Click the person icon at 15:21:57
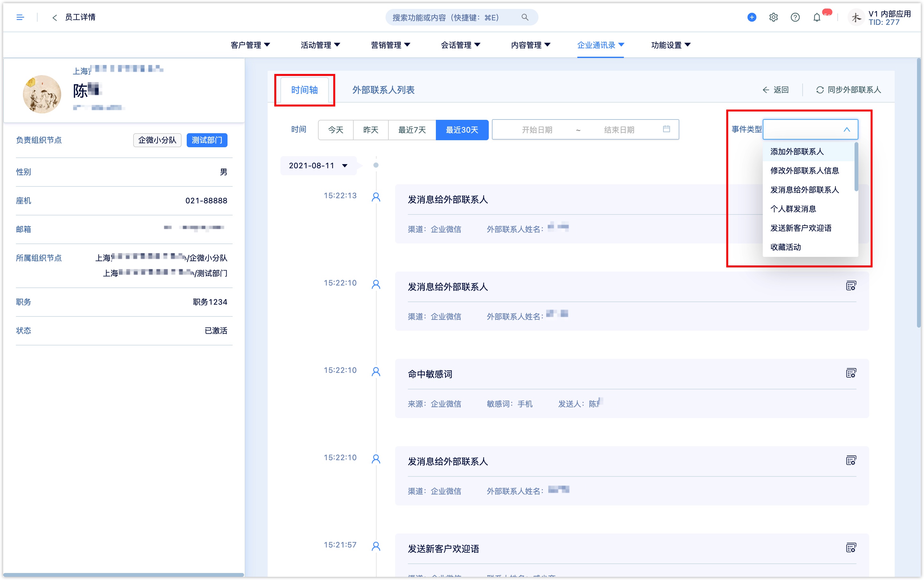This screenshot has width=924, height=580. [376, 546]
